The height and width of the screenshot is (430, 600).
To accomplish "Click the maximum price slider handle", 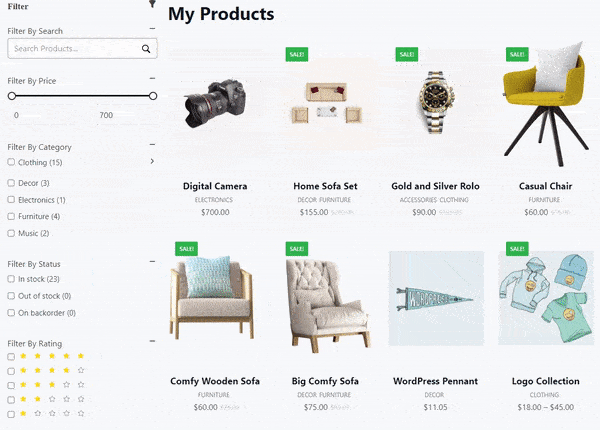I will 153,96.
